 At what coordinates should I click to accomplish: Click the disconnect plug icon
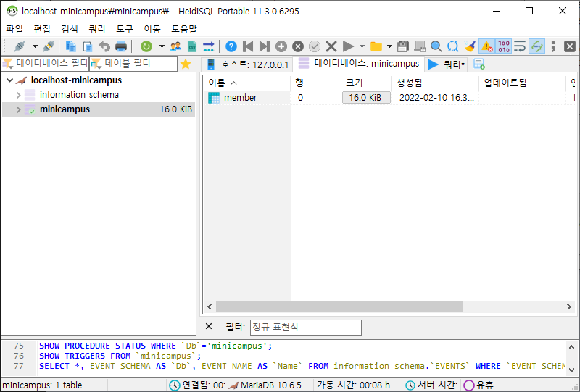(x=49, y=46)
